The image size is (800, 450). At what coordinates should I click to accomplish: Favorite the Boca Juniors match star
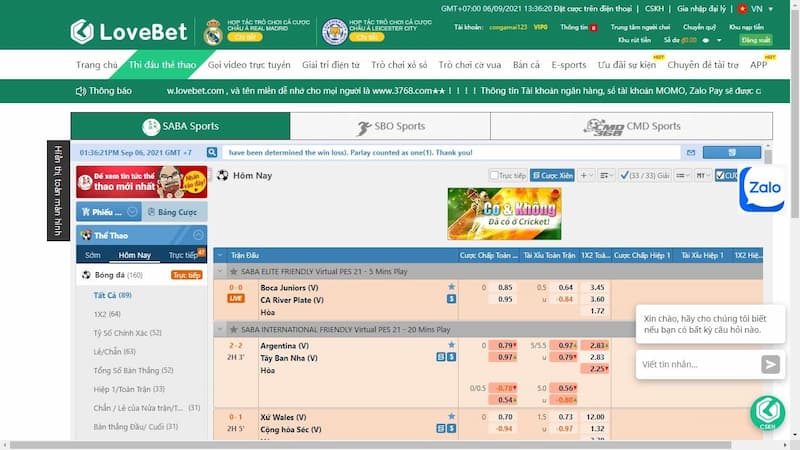click(x=451, y=287)
